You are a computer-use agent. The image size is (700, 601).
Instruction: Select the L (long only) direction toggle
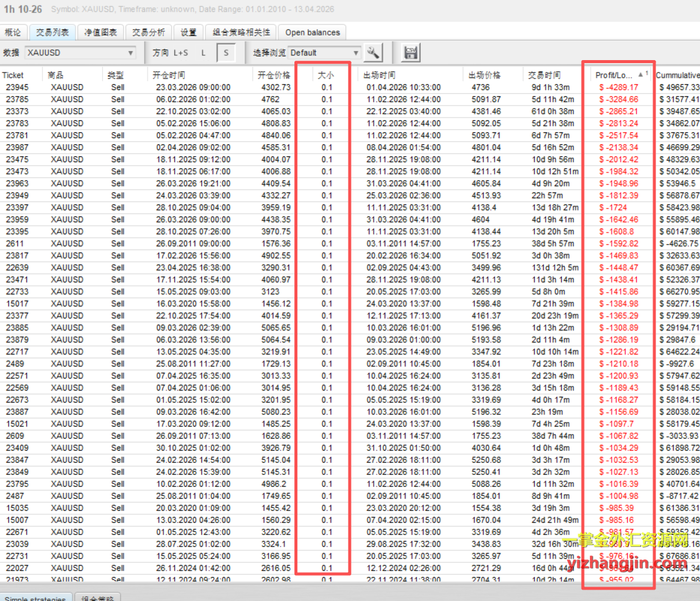(x=203, y=53)
